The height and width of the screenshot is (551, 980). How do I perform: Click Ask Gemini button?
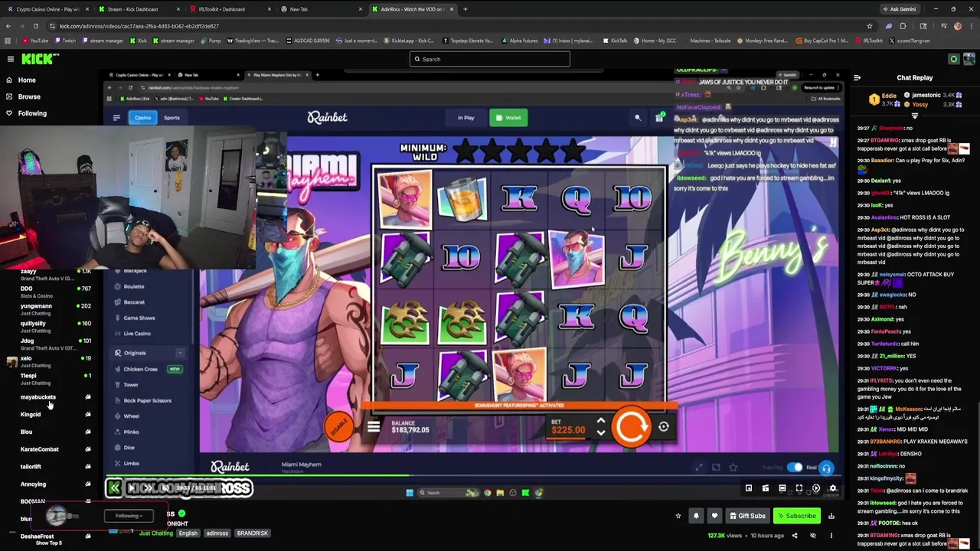(899, 9)
